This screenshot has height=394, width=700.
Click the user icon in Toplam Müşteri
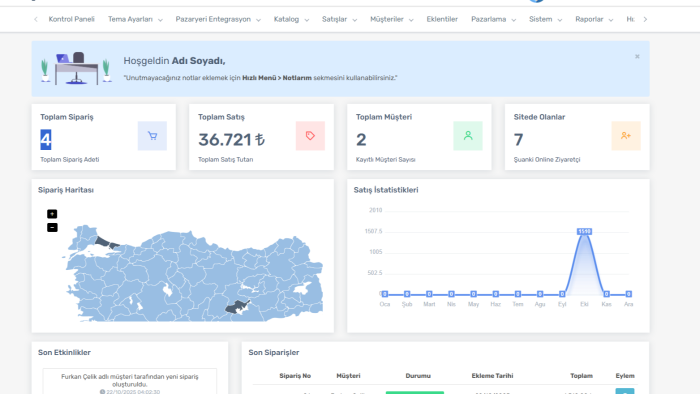pos(468,136)
